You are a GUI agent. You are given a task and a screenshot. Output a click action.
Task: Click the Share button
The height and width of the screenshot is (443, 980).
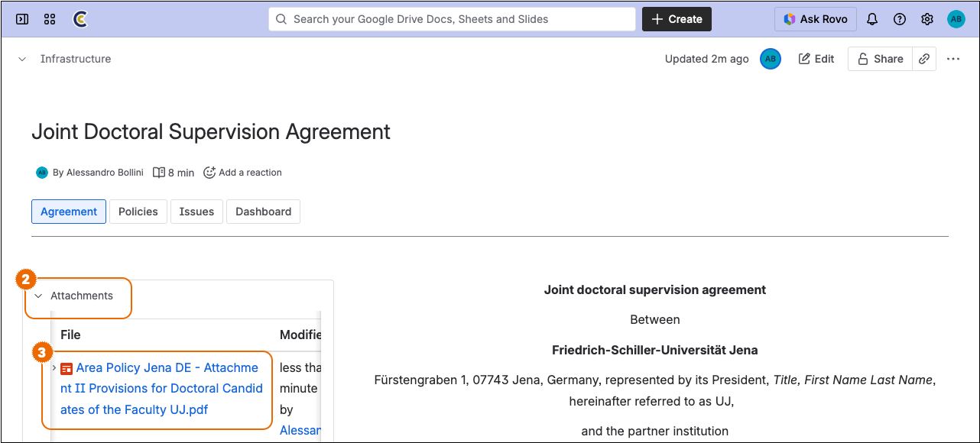pos(880,59)
